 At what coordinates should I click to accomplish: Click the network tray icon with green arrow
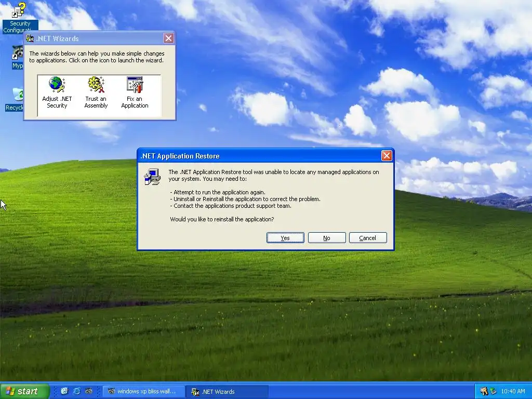coord(493,392)
